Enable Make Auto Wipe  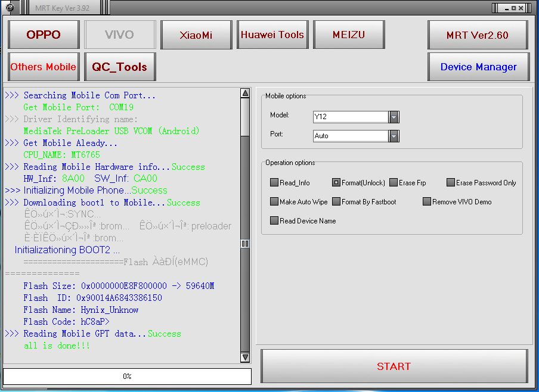274,202
